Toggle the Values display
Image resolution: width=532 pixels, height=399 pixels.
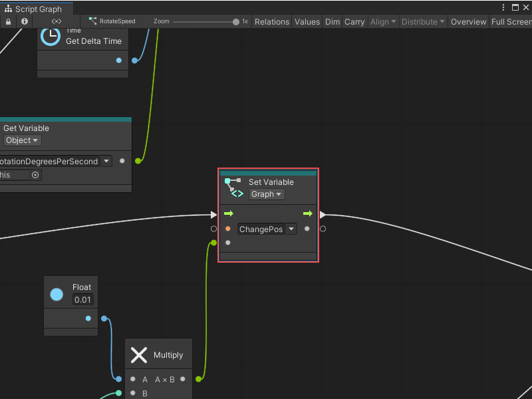[x=307, y=21]
